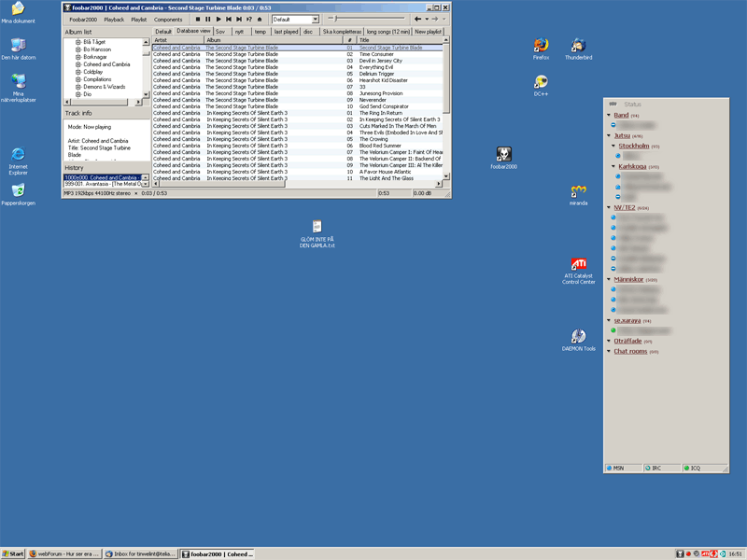Open the back history dropdown arrow

click(x=427, y=19)
